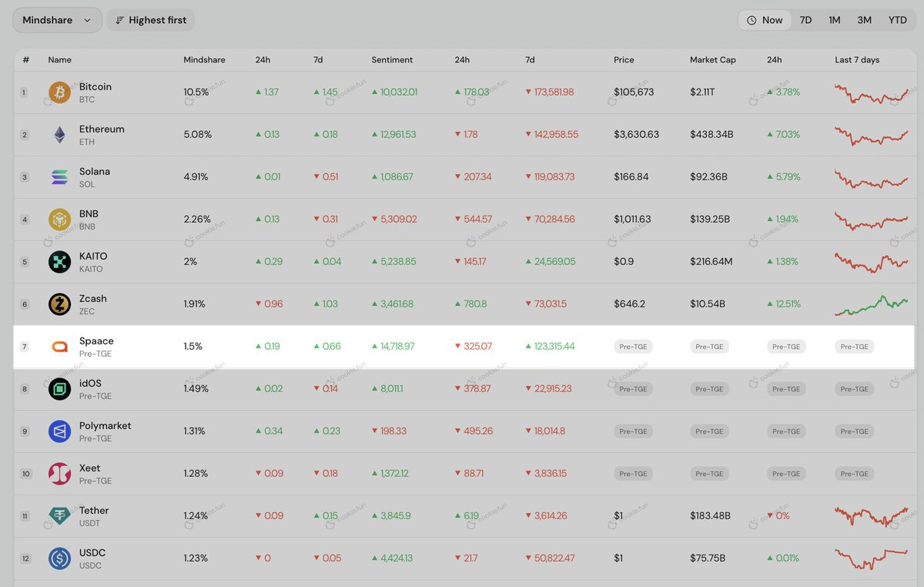Open the Solana name link
Viewport: 924px width, 587px height.
tap(95, 172)
